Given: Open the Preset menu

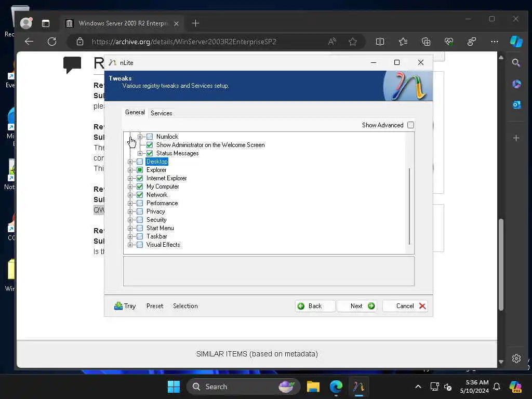Looking at the screenshot, I should tap(155, 306).
